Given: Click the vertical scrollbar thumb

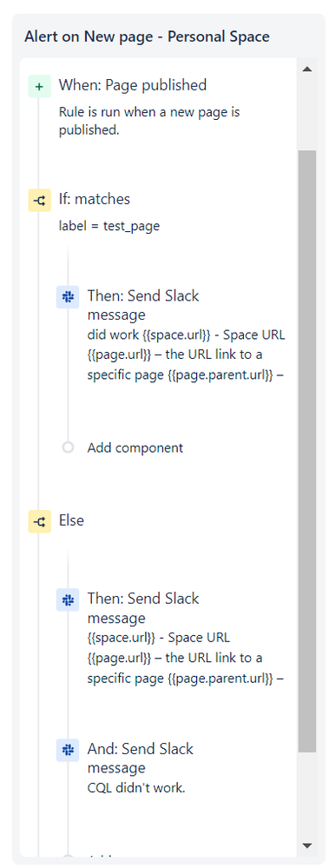Looking at the screenshot, I should pyautogui.click(x=307, y=451).
